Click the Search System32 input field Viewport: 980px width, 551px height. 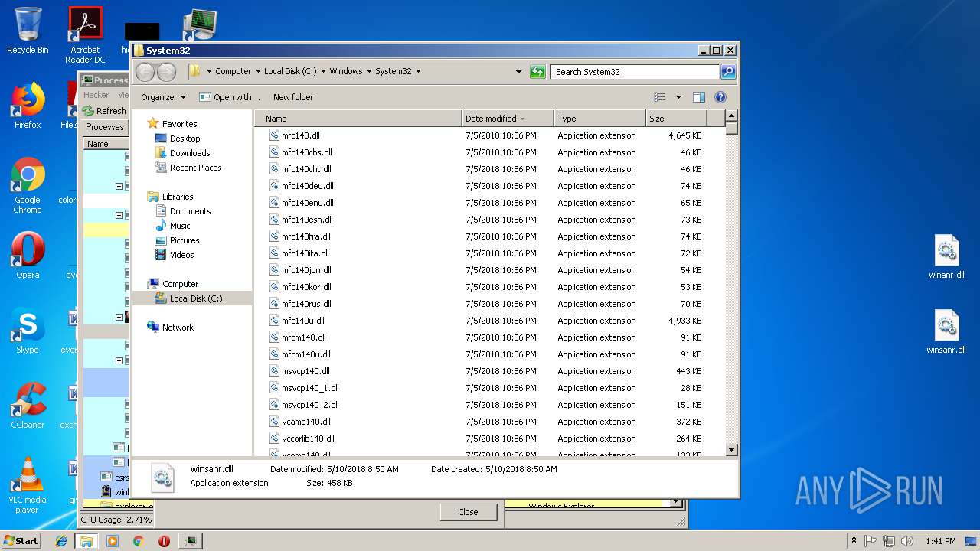[635, 72]
